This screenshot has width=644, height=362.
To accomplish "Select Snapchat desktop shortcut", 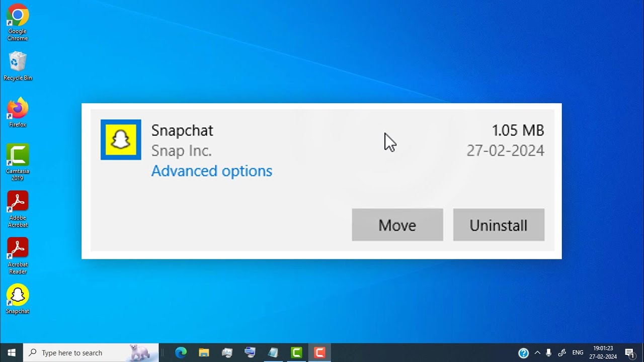I will click(18, 300).
